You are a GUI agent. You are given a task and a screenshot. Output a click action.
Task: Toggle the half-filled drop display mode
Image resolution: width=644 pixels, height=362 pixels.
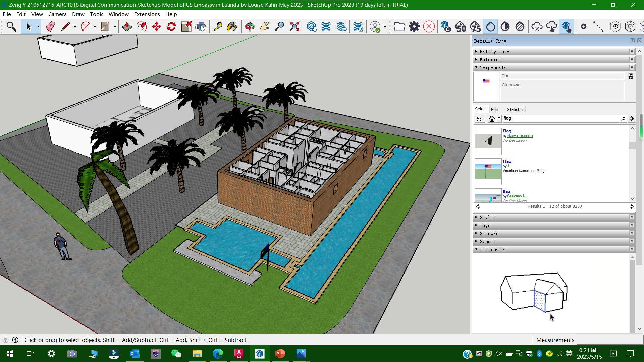(x=505, y=26)
